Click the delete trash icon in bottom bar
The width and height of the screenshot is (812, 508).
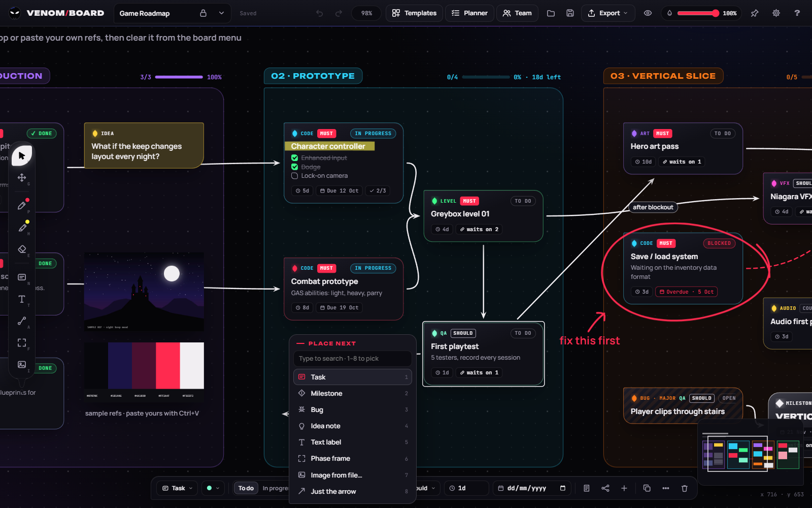[x=684, y=488]
